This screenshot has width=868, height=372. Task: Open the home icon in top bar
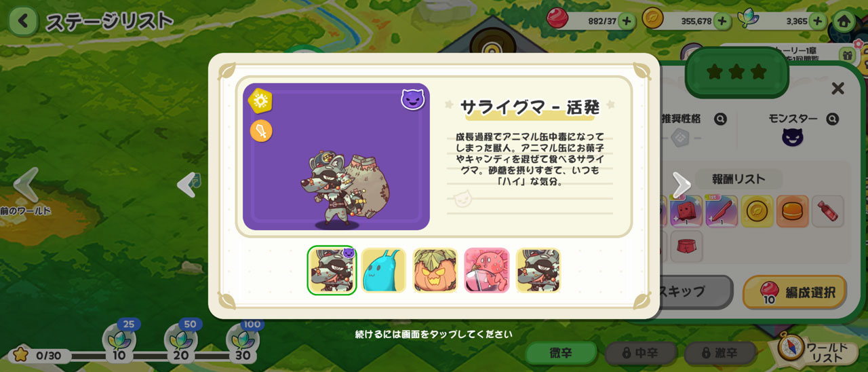(844, 21)
